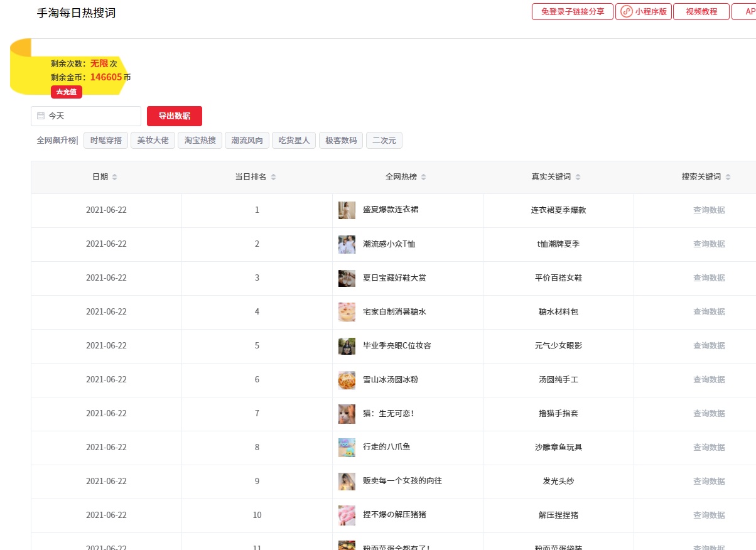Open the 免登录子链接分享 sharing option
The width and height of the screenshot is (756, 550).
point(572,11)
